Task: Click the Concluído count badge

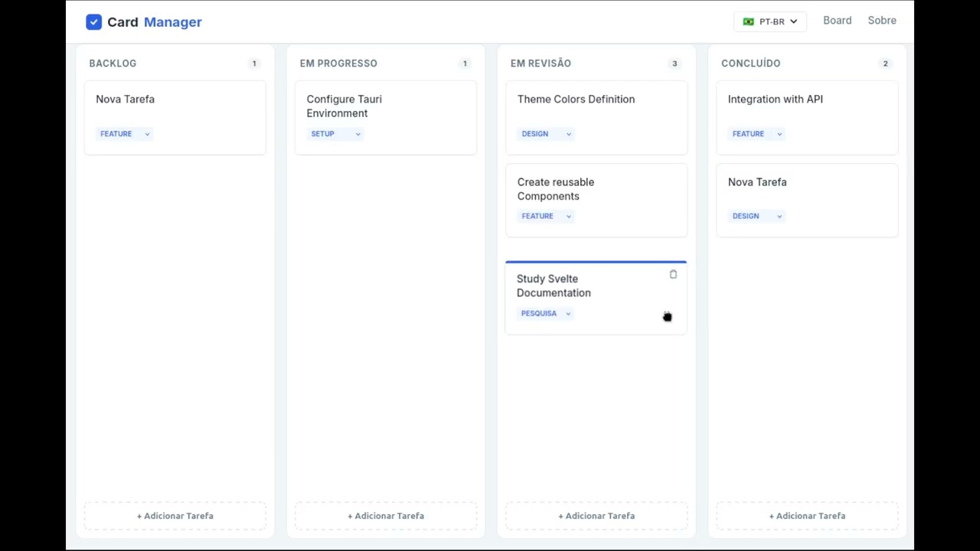Action: pos(885,64)
